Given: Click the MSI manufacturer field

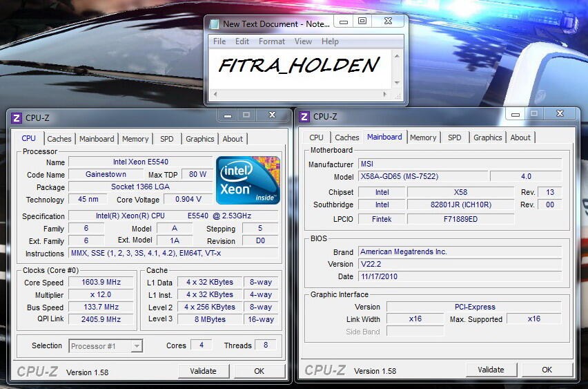Looking at the screenshot, I should [460, 164].
